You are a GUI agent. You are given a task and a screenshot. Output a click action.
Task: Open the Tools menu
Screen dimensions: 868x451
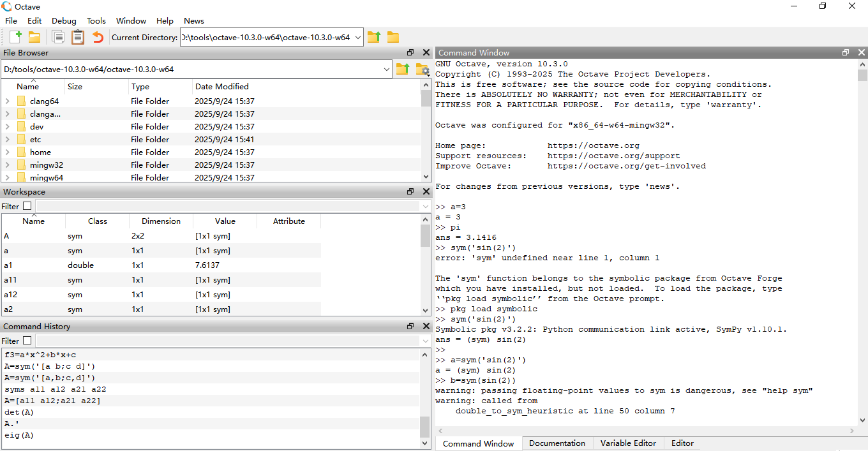pyautogui.click(x=96, y=20)
